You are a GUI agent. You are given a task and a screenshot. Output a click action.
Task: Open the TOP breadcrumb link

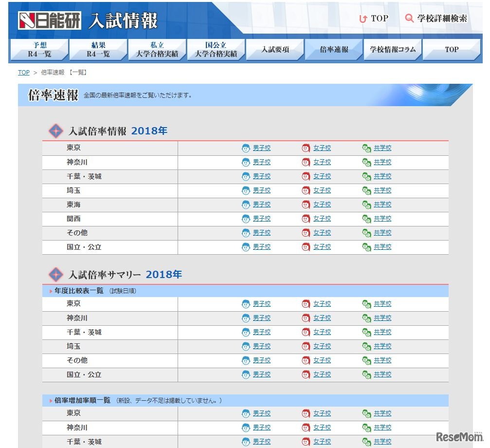tap(23, 72)
